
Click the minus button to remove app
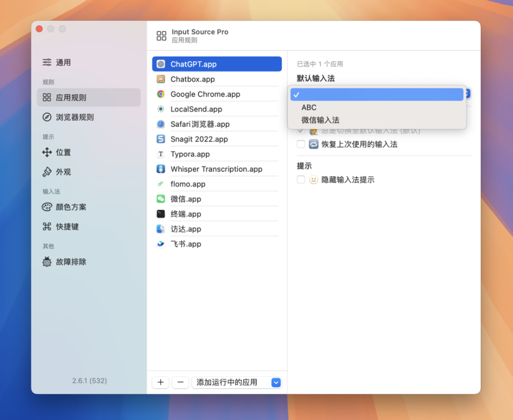pyautogui.click(x=180, y=382)
